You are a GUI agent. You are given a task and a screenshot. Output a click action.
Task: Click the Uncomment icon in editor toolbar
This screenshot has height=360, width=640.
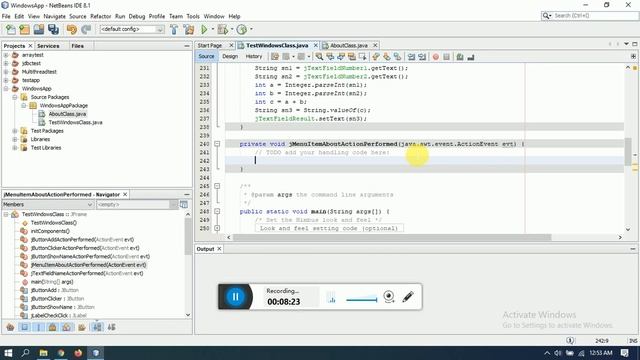click(x=471, y=57)
